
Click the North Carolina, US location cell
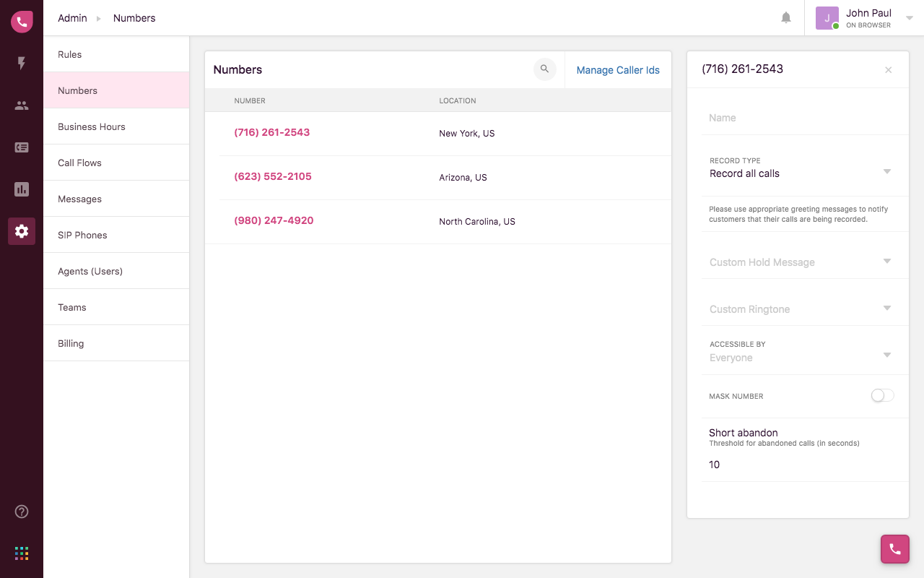click(x=477, y=222)
